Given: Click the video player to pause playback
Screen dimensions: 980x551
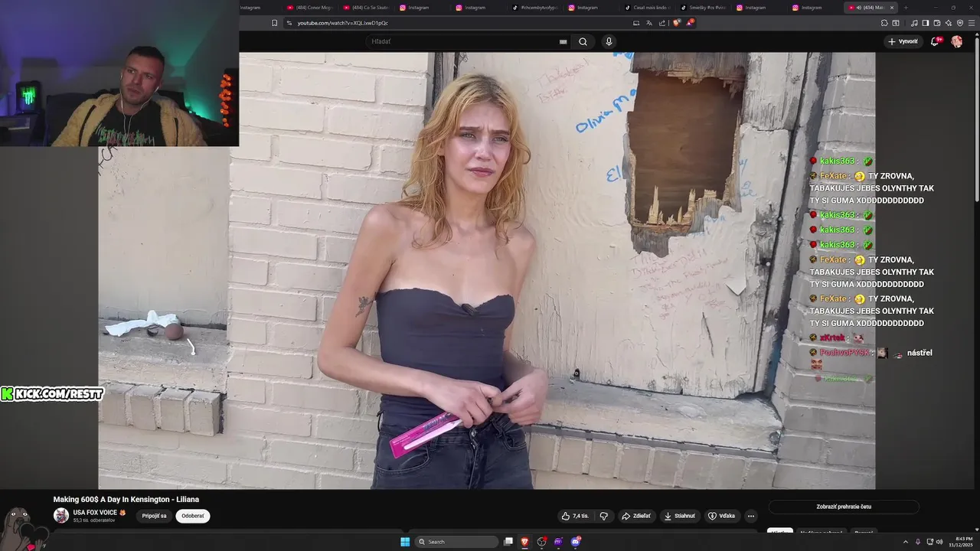Looking at the screenshot, I should click(486, 270).
